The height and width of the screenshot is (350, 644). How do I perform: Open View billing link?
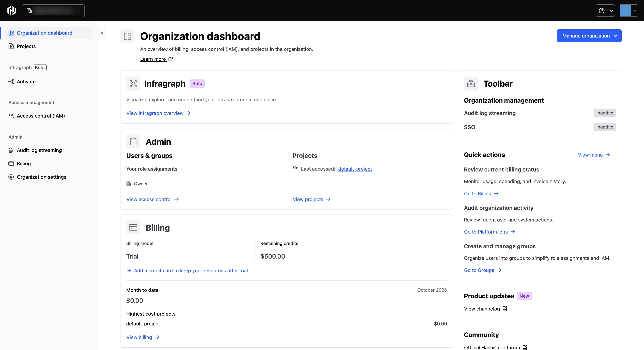click(x=143, y=337)
